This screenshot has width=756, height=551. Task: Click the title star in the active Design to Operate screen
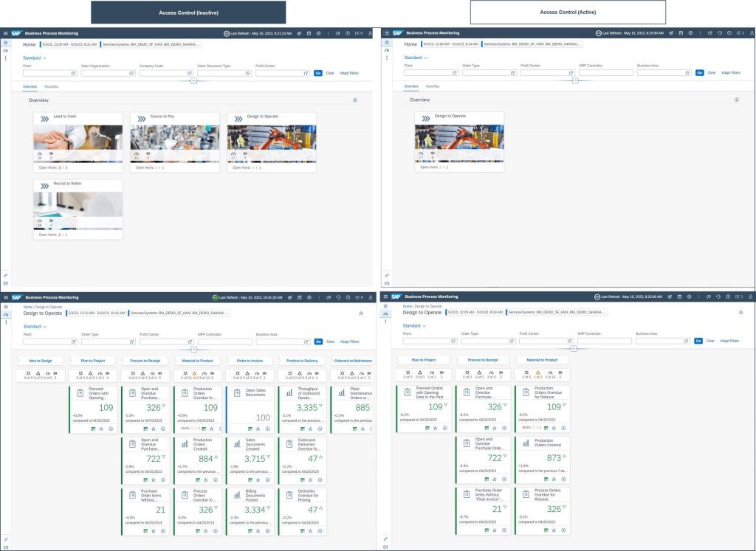pyautogui.click(x=741, y=313)
